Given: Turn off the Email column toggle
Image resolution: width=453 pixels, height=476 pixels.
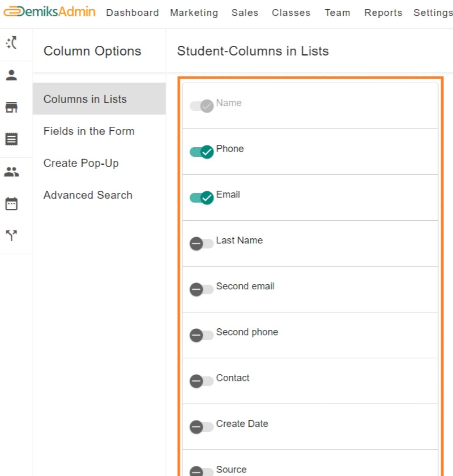Looking at the screenshot, I should tap(202, 198).
